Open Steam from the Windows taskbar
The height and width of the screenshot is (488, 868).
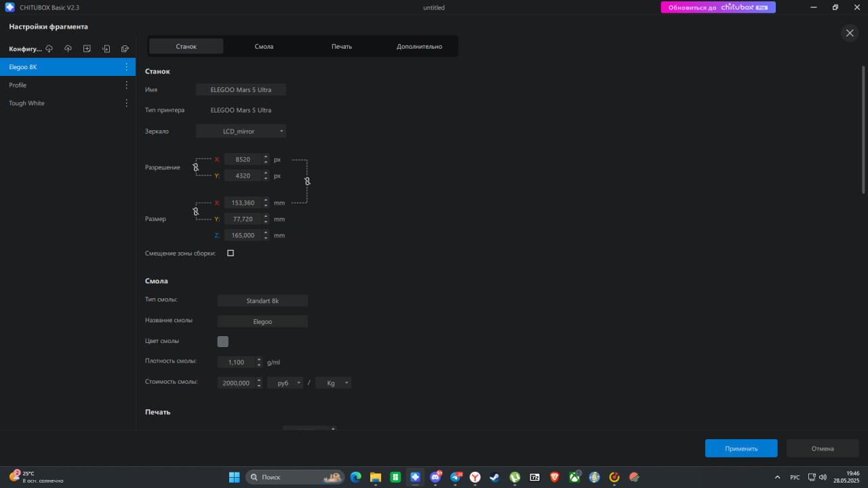[x=495, y=477]
